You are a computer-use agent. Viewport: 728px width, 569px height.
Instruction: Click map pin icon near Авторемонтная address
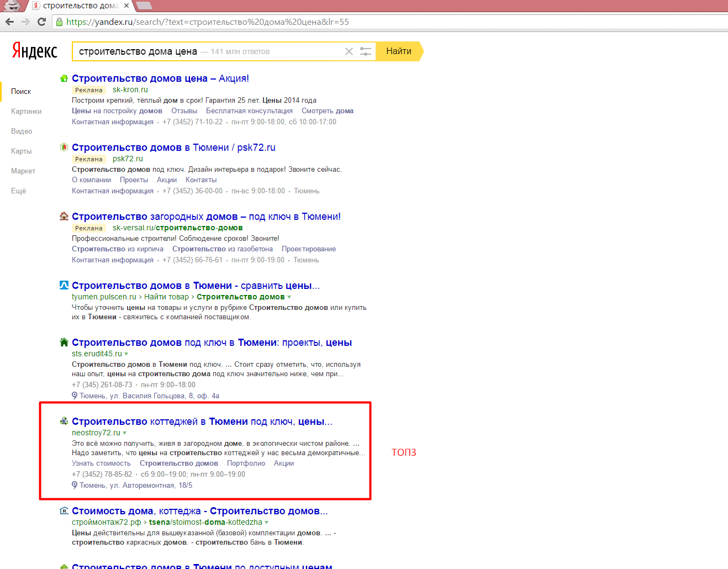(75, 485)
